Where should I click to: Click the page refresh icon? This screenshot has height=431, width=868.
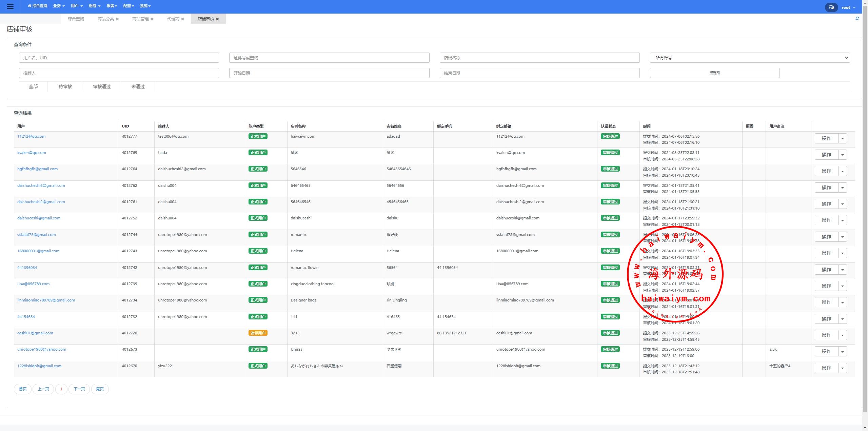tap(857, 19)
